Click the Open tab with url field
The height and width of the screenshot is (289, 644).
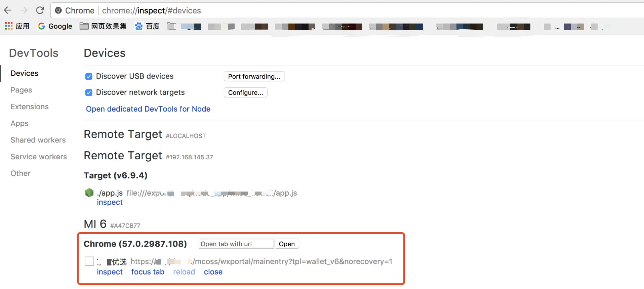pos(236,244)
